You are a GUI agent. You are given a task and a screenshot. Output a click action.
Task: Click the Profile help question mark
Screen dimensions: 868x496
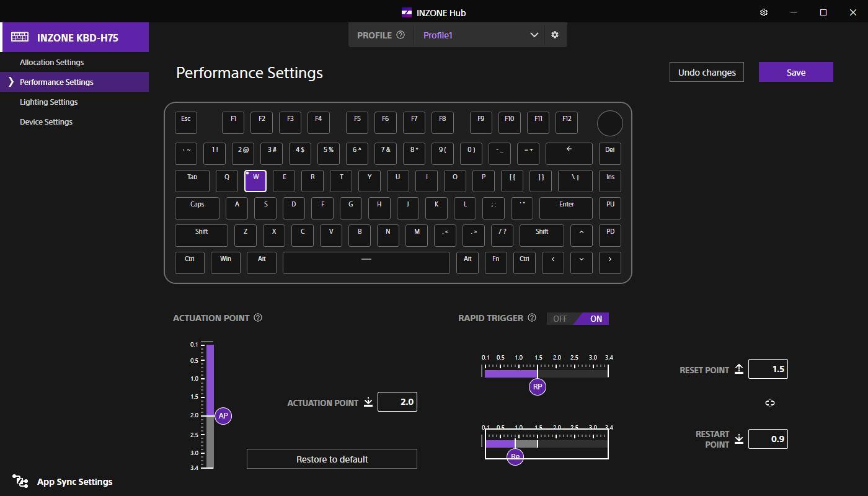pos(401,35)
